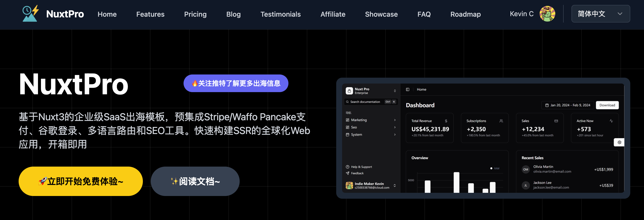
Task: Click olivia.martin@email.com address
Action: click(x=552, y=171)
